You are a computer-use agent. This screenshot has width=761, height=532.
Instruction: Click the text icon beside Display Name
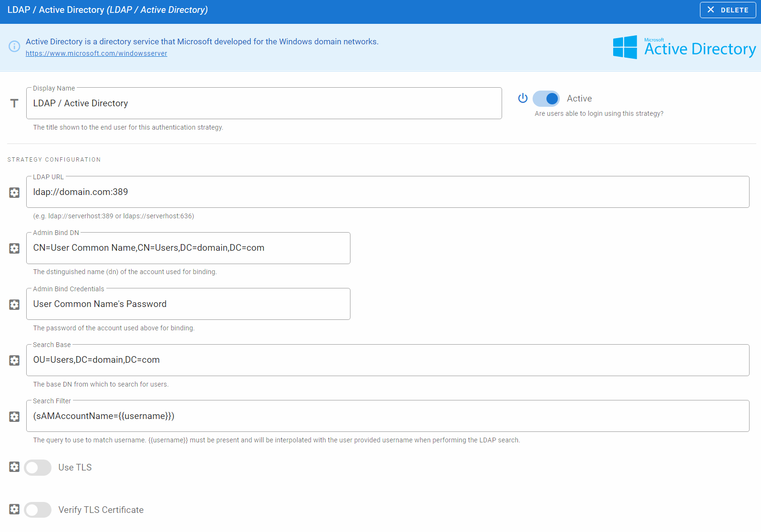(x=14, y=103)
